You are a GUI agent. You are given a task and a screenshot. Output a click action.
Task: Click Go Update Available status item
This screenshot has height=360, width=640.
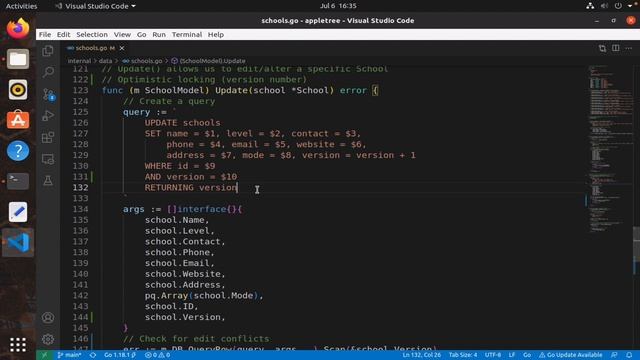[x=571, y=355]
